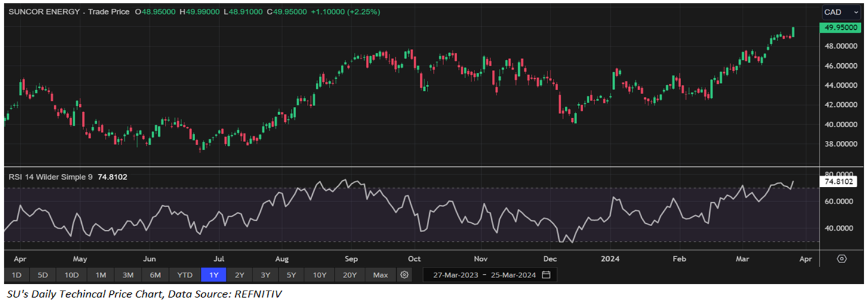The image size is (868, 302).
Task: Click the Jul label on time axis
Action: click(218, 260)
